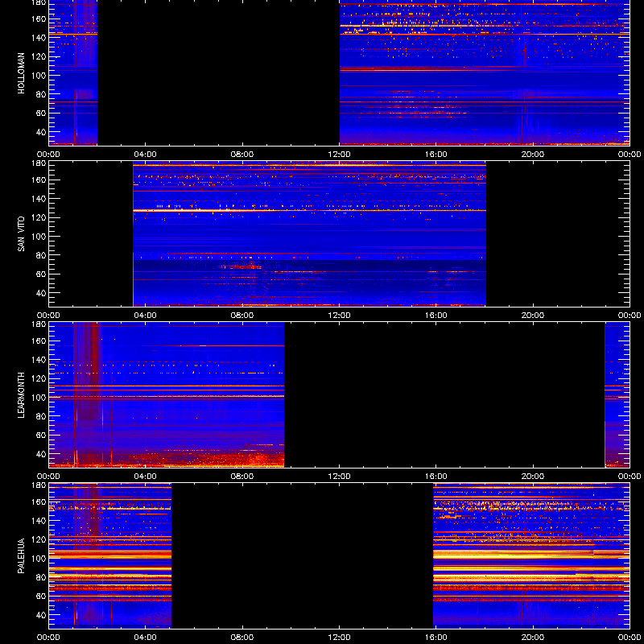644x644 pixels.
Task: Choose the 40 frequency label on Palehua axis
Action: [x=41, y=615]
